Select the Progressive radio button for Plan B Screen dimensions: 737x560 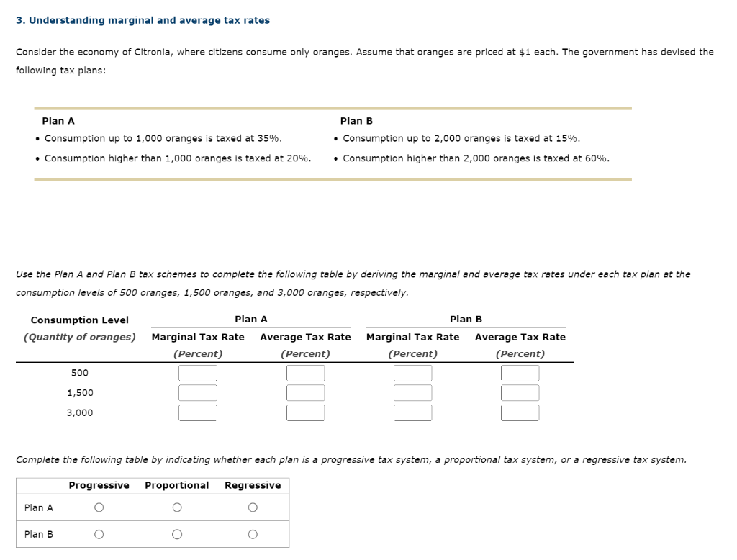[x=100, y=533]
